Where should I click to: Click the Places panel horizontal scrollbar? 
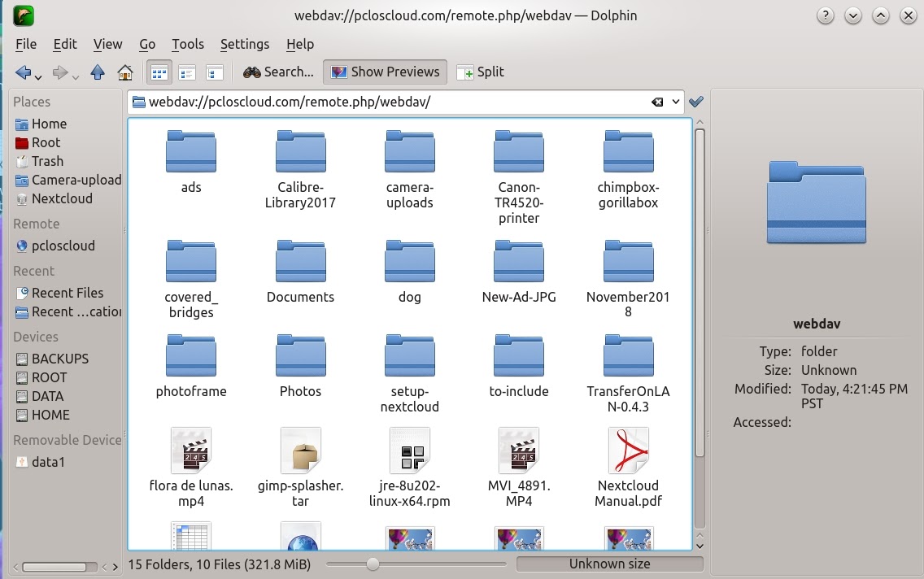54,567
